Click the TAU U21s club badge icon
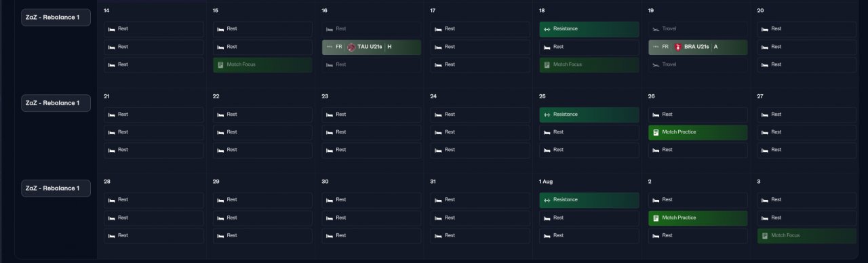The width and height of the screenshot is (868, 263). coord(351,47)
